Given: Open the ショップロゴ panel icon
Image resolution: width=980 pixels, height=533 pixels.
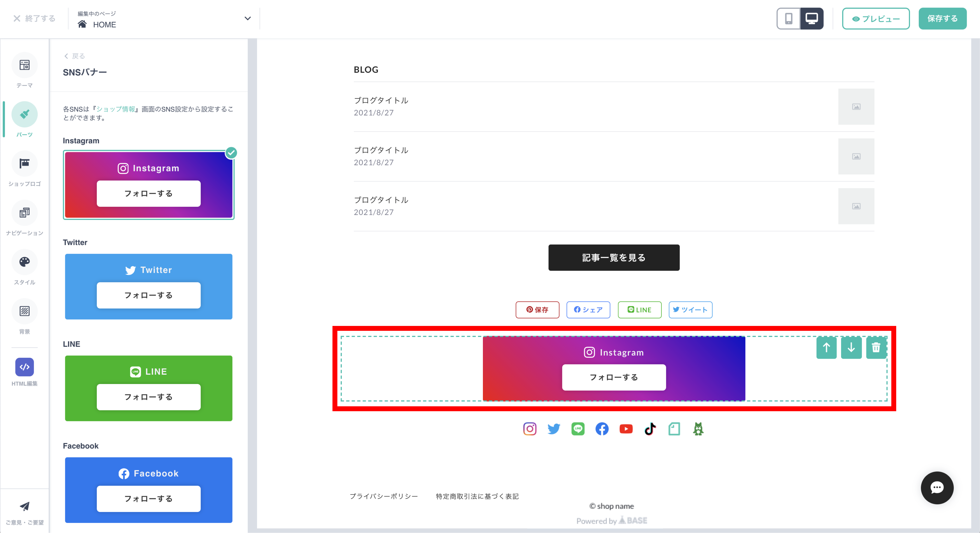Looking at the screenshot, I should 24,164.
